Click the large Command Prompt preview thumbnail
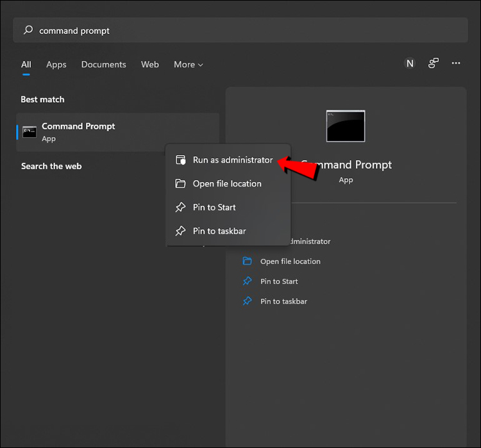 coord(346,126)
